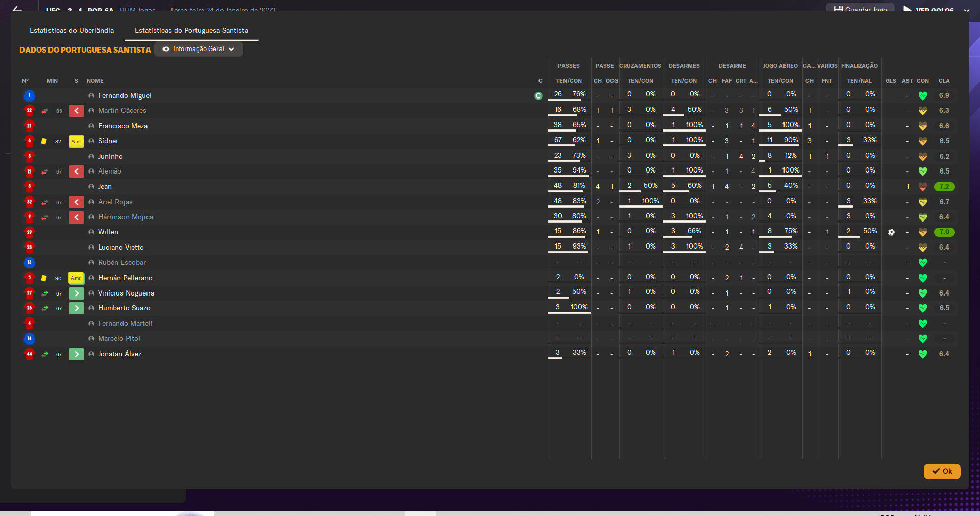Click the condition heart in Rubén Escobar's row
Image resolution: width=980 pixels, height=516 pixels.
[923, 263]
